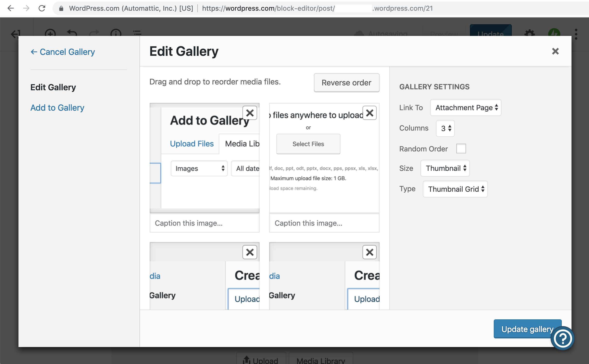This screenshot has height=364, width=589.
Task: Remove the second gallery image
Action: pos(369,113)
